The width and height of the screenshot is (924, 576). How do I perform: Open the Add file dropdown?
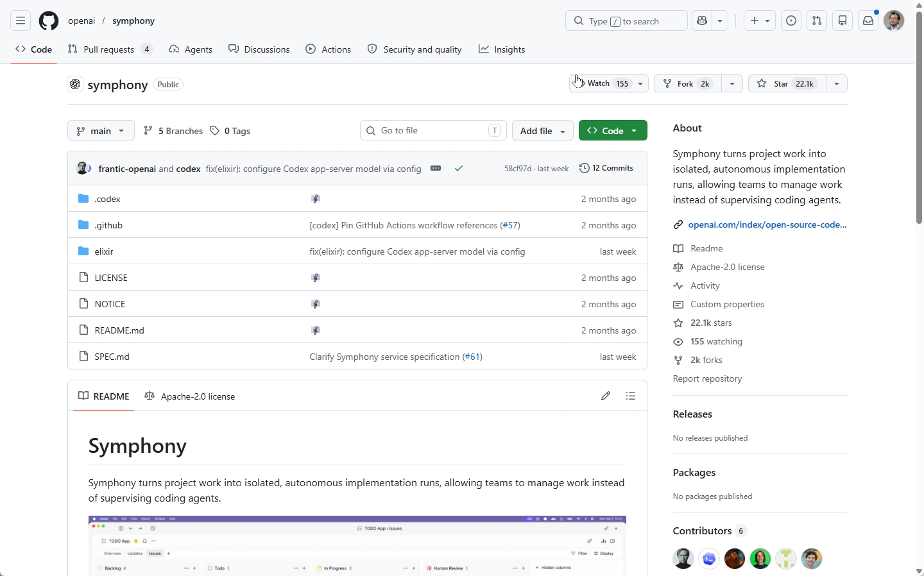pyautogui.click(x=543, y=130)
